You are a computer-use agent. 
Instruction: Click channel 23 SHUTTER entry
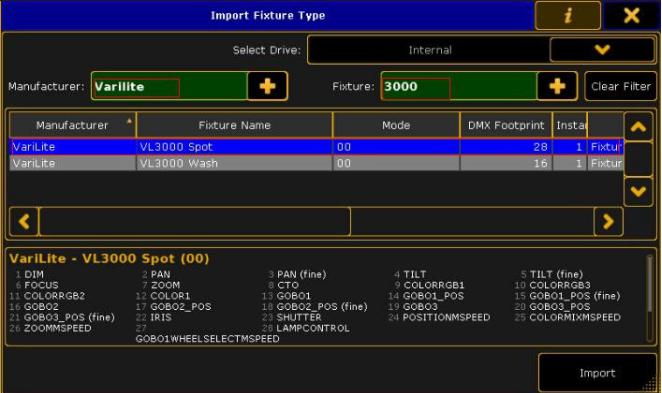click(x=291, y=317)
